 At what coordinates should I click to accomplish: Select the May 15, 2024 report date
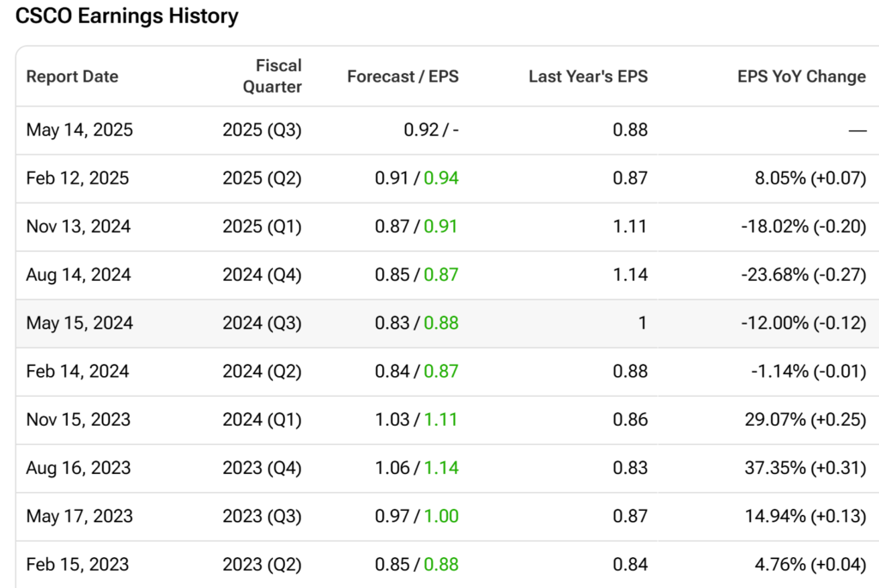80,323
